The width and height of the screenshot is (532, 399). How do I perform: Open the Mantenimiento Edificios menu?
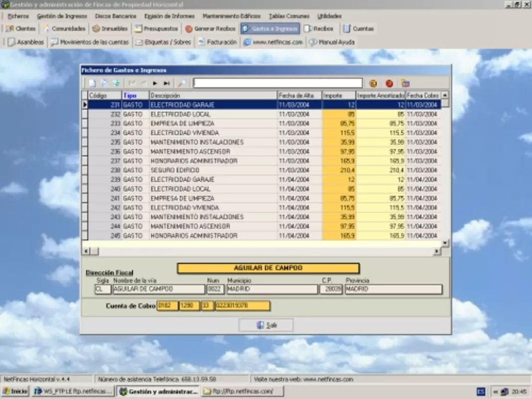[231, 16]
